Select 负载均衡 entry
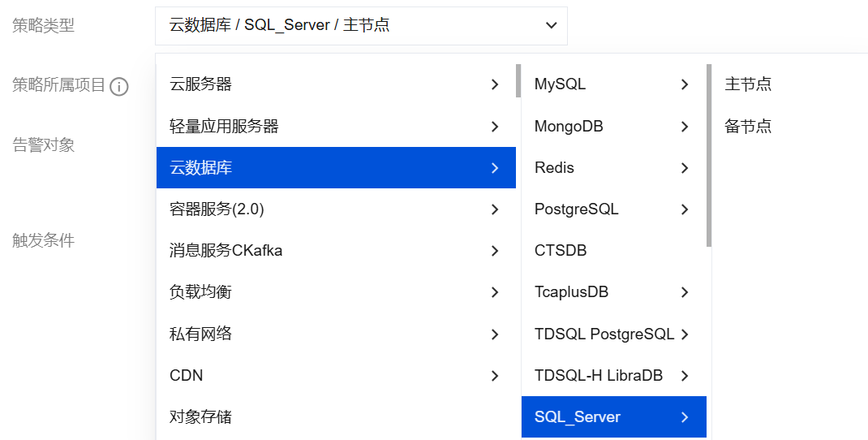This screenshot has height=440, width=868. (x=336, y=292)
